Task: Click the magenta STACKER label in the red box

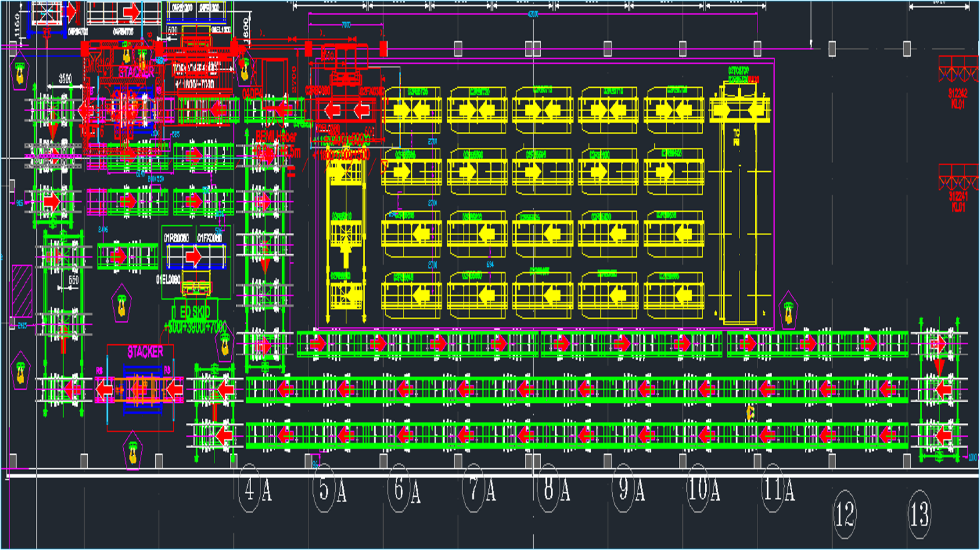Action: [x=145, y=352]
